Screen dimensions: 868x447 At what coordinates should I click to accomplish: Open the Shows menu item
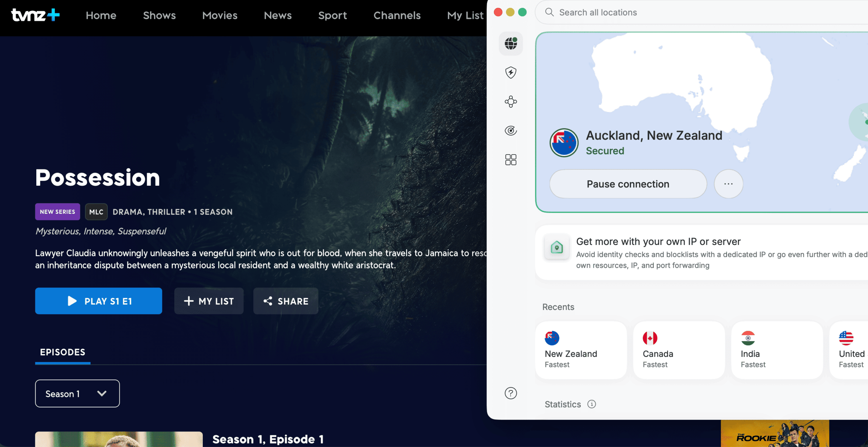[x=159, y=15]
